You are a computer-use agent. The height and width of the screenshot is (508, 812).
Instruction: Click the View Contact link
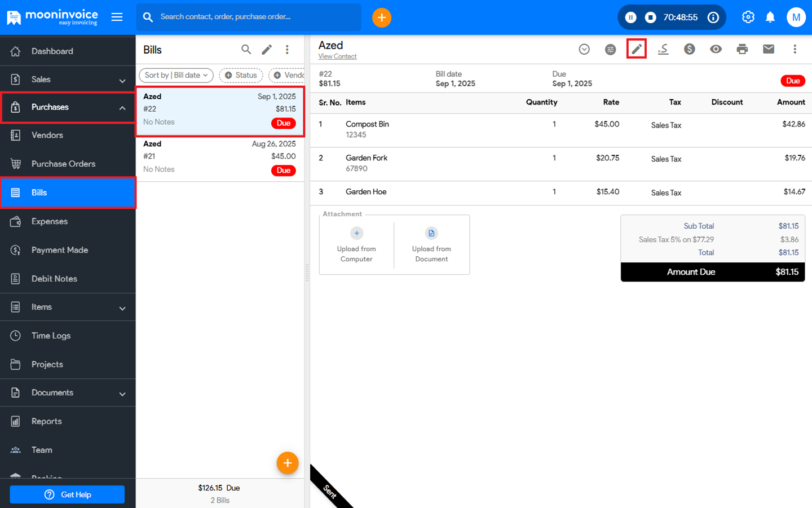pos(337,56)
